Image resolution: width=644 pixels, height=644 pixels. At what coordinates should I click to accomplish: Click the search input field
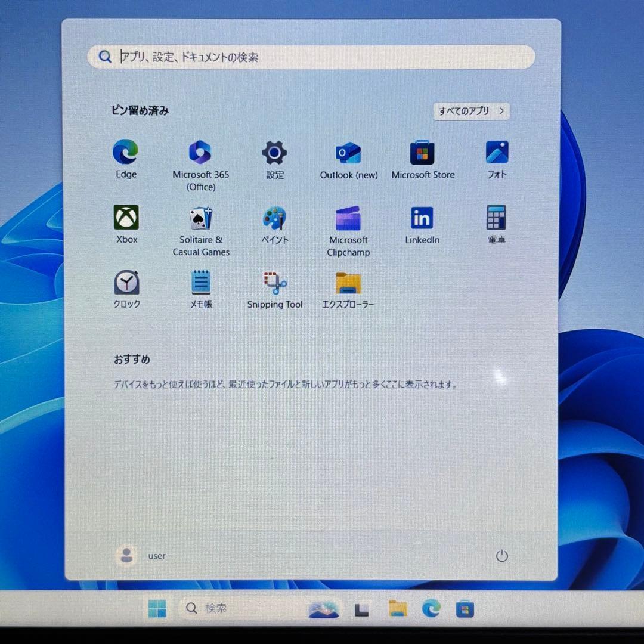coord(310,57)
